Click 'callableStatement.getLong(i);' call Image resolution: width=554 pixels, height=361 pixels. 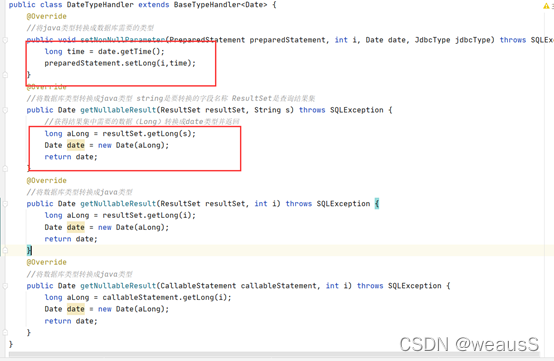pos(167,297)
